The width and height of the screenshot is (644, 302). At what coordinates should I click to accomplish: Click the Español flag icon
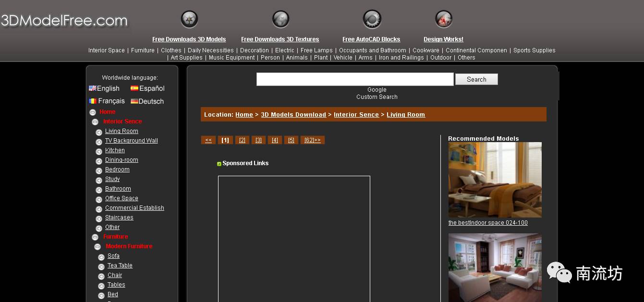pyautogui.click(x=134, y=88)
